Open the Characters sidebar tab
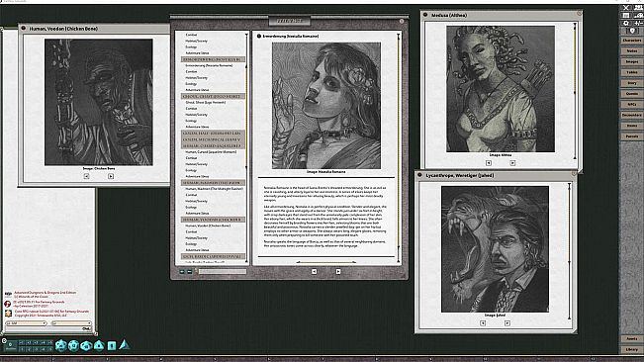Image resolution: width=644 pixels, height=362 pixels. pos(632,41)
